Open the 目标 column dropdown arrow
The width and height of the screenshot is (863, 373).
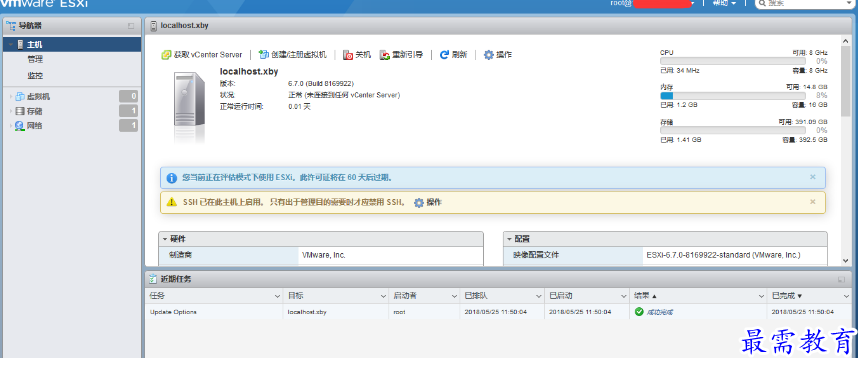click(383, 296)
